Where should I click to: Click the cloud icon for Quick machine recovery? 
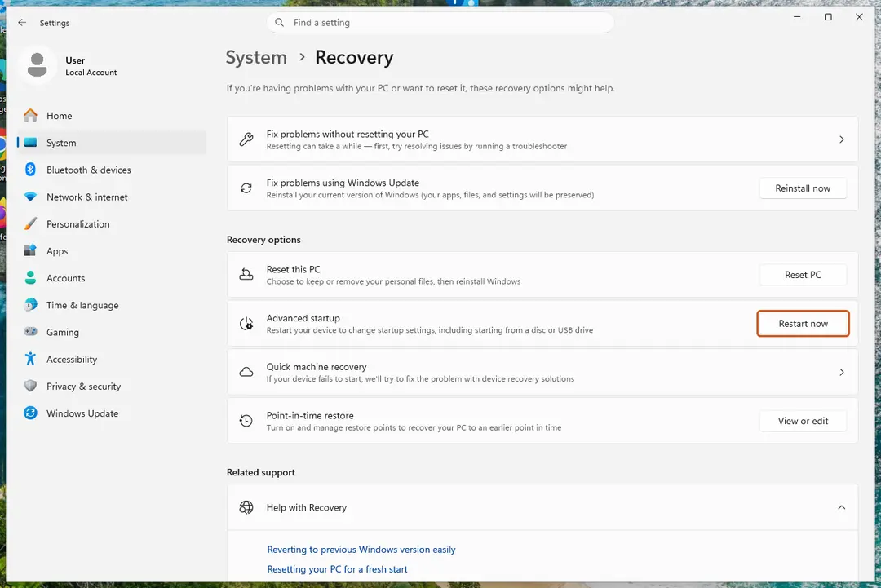click(246, 372)
